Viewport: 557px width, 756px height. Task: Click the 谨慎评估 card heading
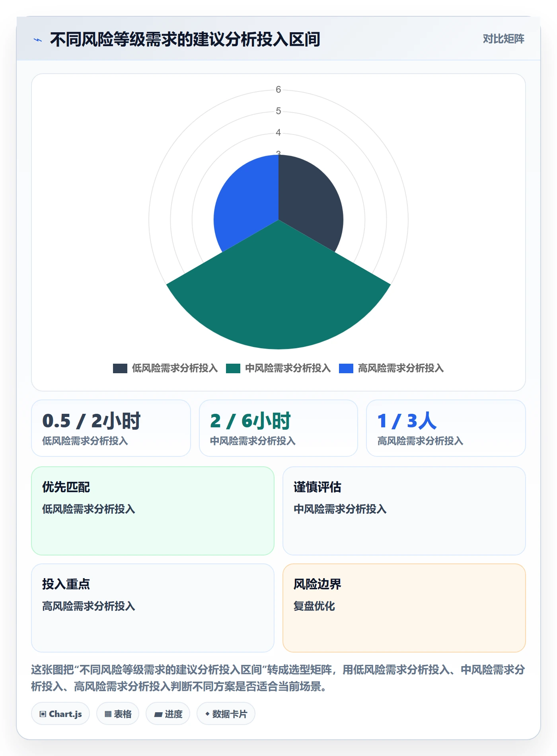(x=317, y=487)
